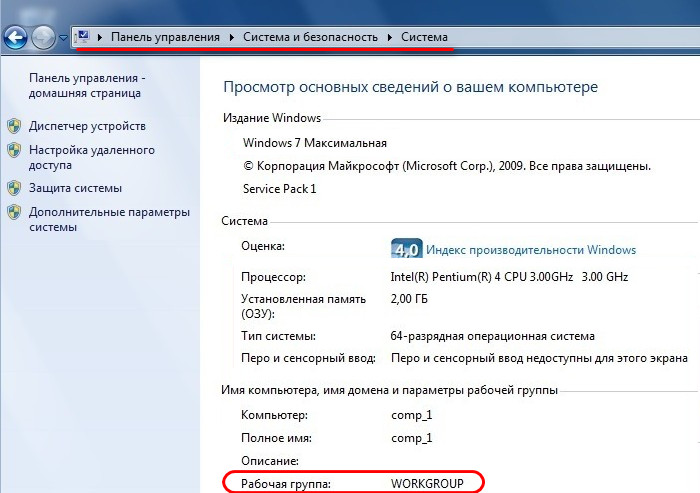Click the computer icon in address bar

pyautogui.click(x=83, y=37)
